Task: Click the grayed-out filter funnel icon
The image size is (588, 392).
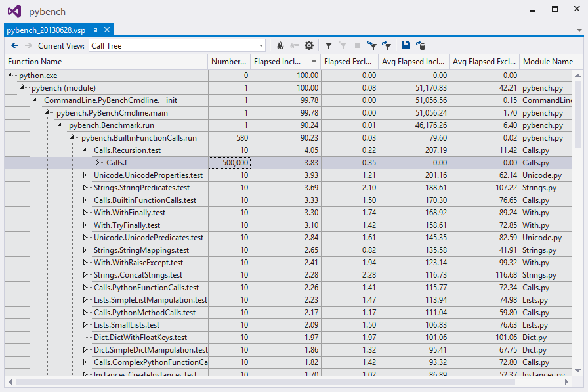Action: point(343,46)
